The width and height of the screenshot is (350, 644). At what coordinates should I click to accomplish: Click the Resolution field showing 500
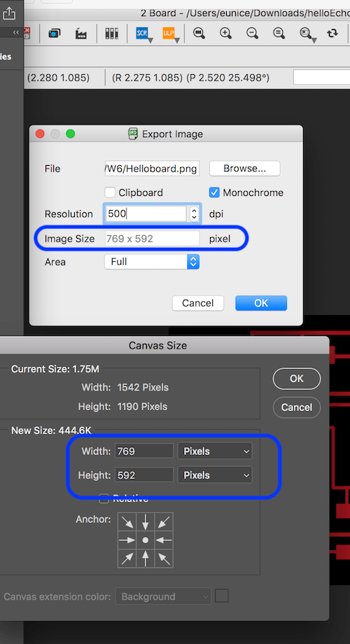click(x=147, y=213)
